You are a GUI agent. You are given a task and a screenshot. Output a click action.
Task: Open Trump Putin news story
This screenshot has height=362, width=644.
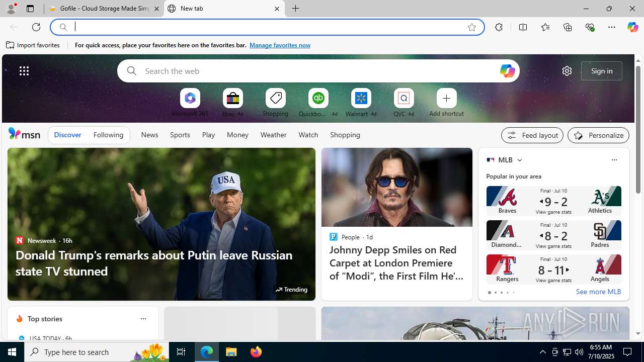tap(162, 224)
